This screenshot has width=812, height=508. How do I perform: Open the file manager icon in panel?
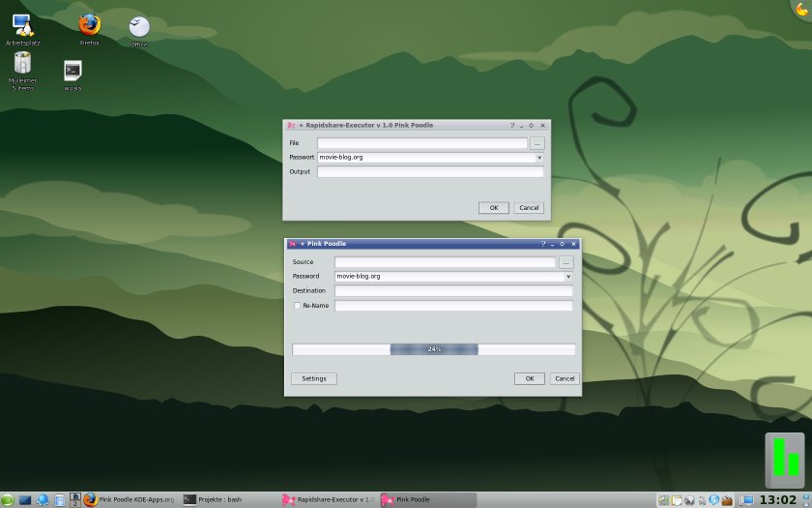pyautogui.click(x=60, y=500)
